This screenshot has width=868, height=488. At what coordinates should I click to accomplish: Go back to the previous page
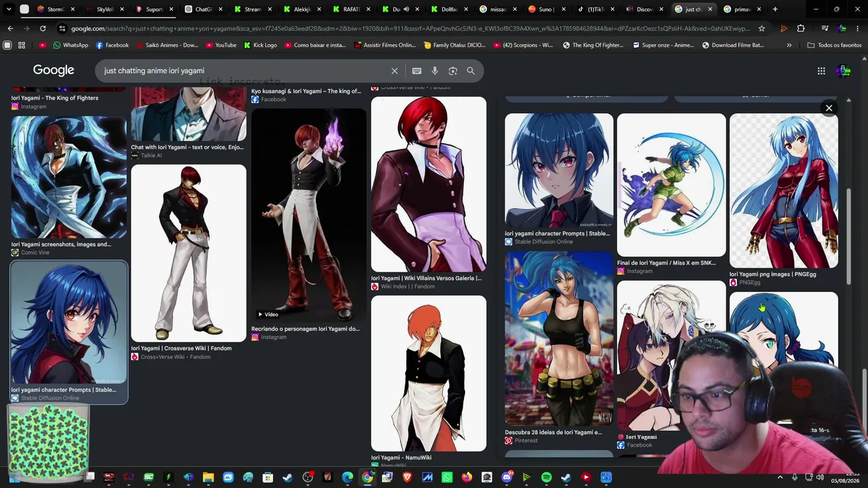tap(10, 28)
